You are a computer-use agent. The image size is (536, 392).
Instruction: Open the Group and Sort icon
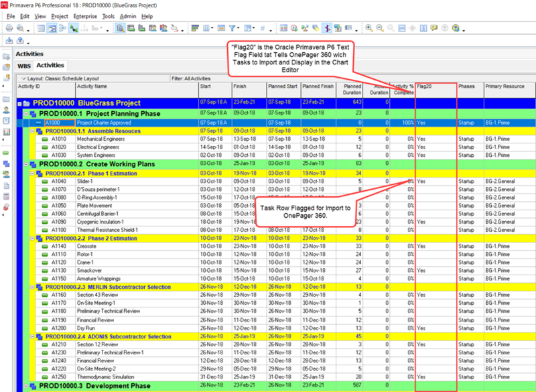click(247, 28)
